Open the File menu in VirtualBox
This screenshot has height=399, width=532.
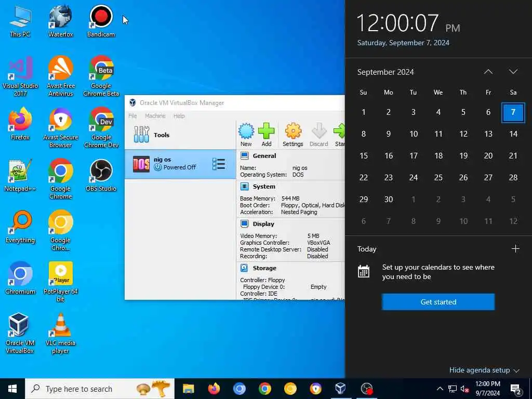tap(132, 116)
